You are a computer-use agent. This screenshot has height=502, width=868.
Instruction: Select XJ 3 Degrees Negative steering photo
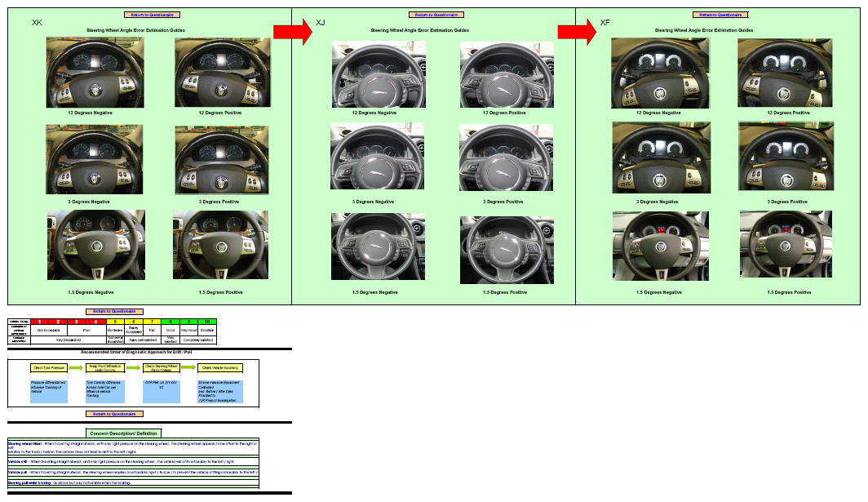378,156
